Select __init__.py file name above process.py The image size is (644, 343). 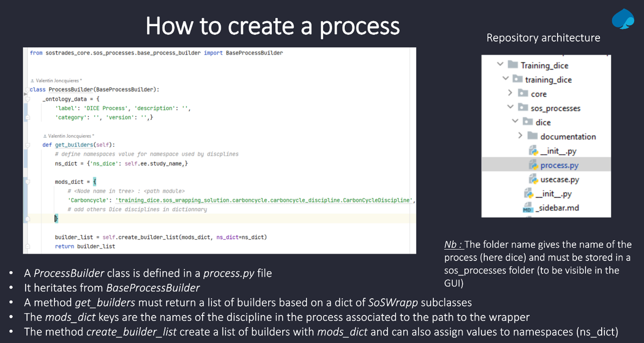point(559,151)
